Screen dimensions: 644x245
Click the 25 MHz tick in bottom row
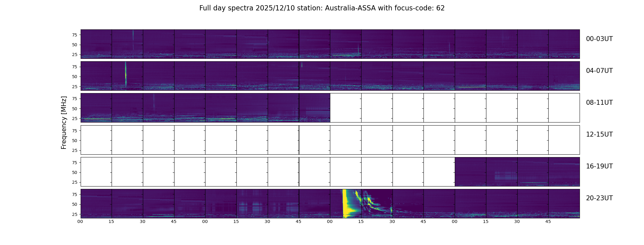(x=75, y=214)
